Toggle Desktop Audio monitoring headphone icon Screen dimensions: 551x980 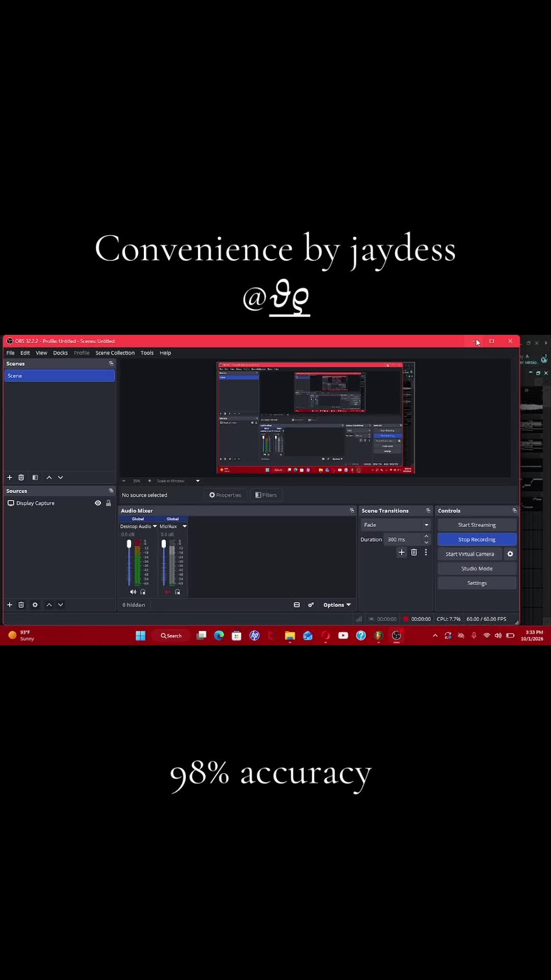(x=143, y=592)
